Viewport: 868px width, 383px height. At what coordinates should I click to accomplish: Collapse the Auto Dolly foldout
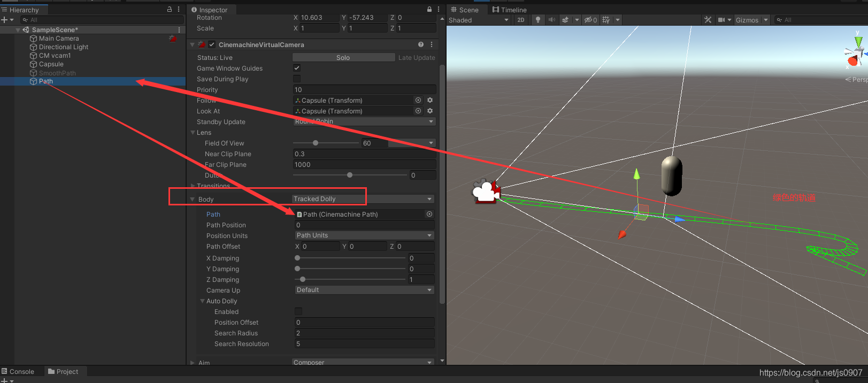(203, 301)
